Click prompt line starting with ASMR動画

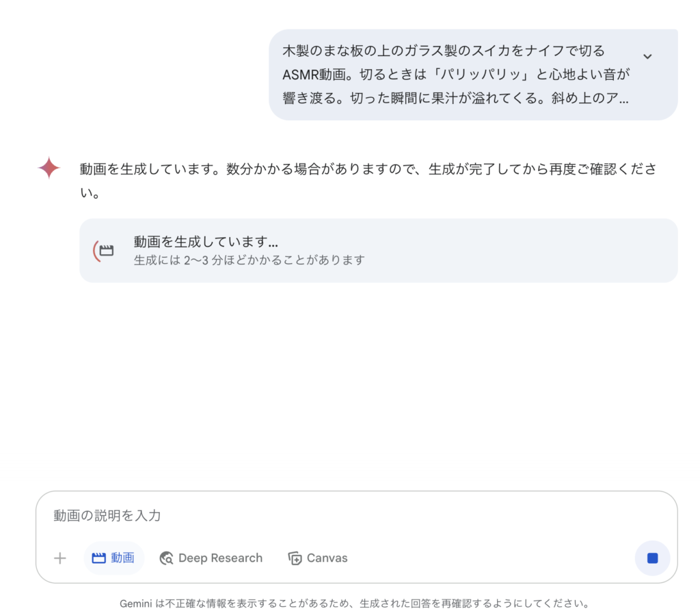[456, 74]
